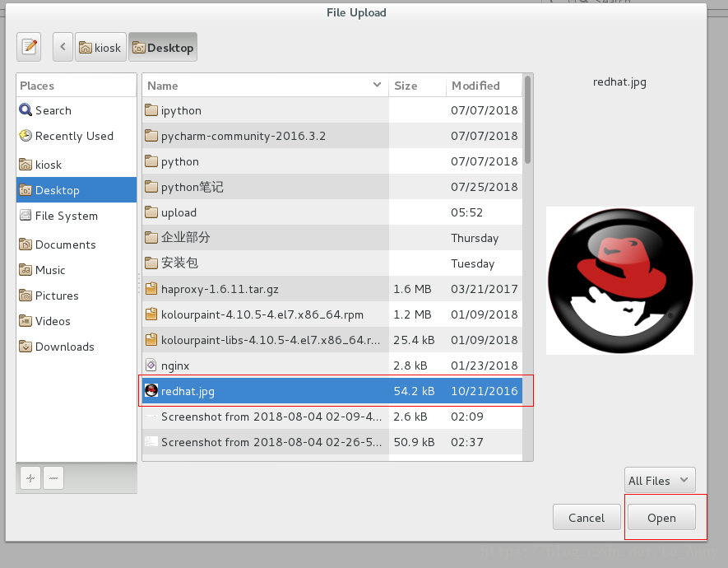This screenshot has height=568, width=728.
Task: Go back using the path left arrow
Action: click(x=63, y=47)
